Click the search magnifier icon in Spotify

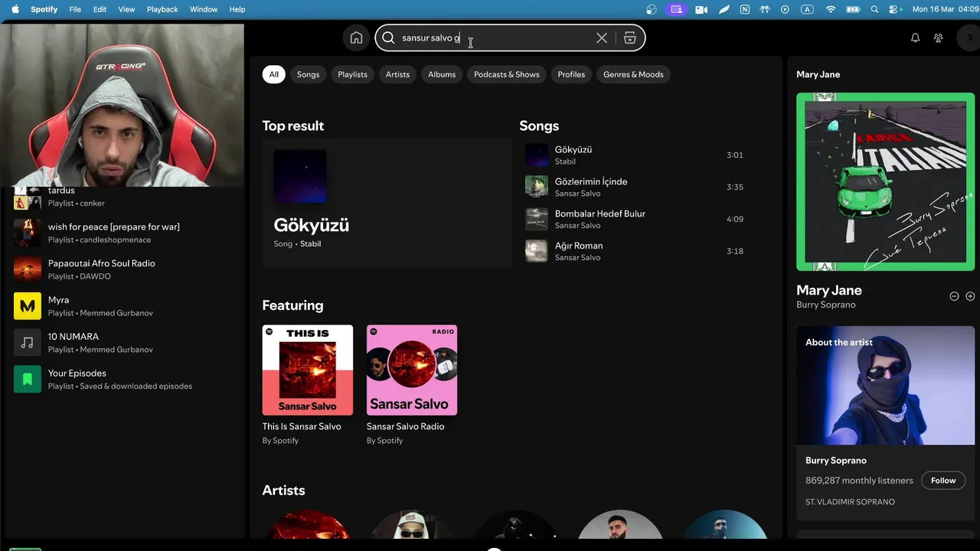tap(388, 37)
